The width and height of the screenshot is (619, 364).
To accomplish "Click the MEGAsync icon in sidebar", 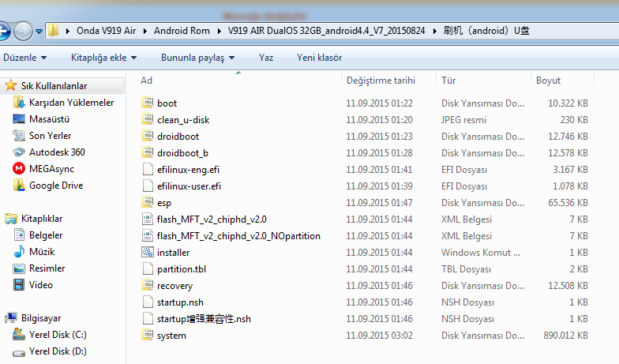I will pyautogui.click(x=19, y=169).
